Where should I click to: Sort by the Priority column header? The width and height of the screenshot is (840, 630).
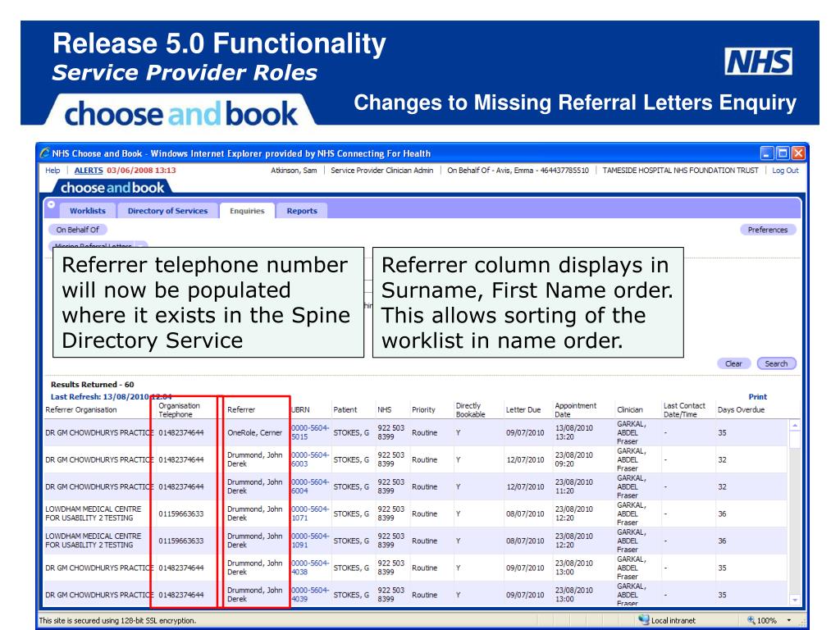pos(423,410)
